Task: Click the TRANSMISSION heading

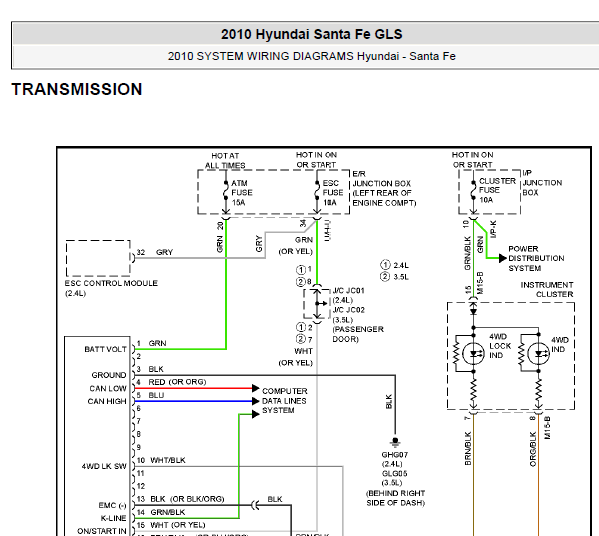Action: [77, 89]
